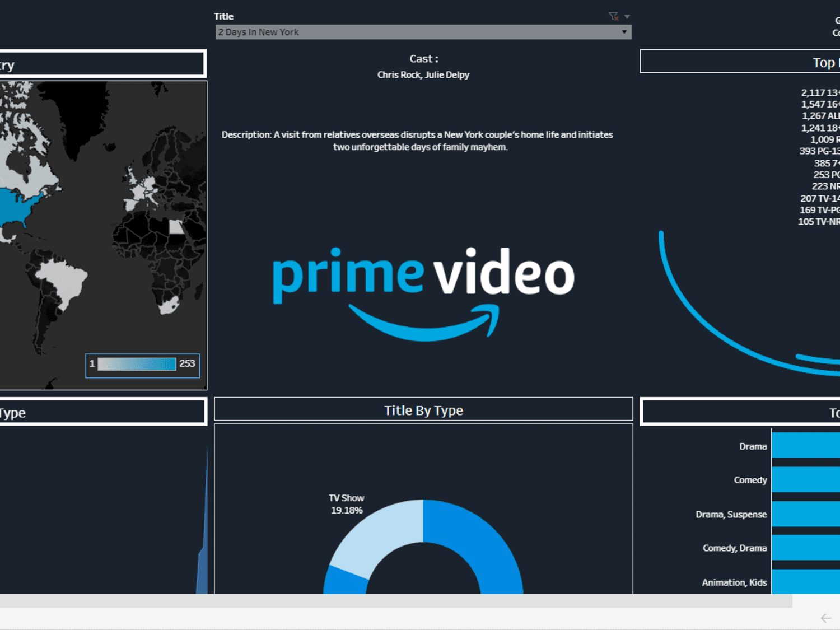Click the '393 PG-13' rating row
The image size is (840, 630).
pos(819,151)
